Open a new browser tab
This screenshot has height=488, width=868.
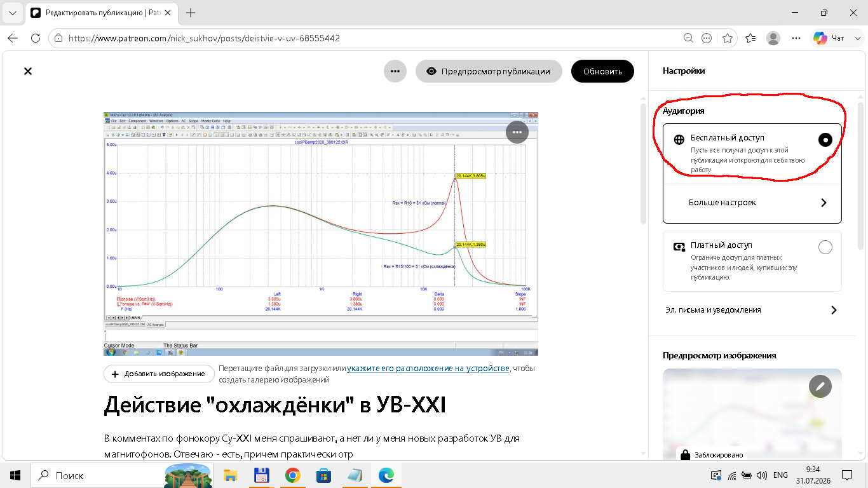(x=190, y=13)
